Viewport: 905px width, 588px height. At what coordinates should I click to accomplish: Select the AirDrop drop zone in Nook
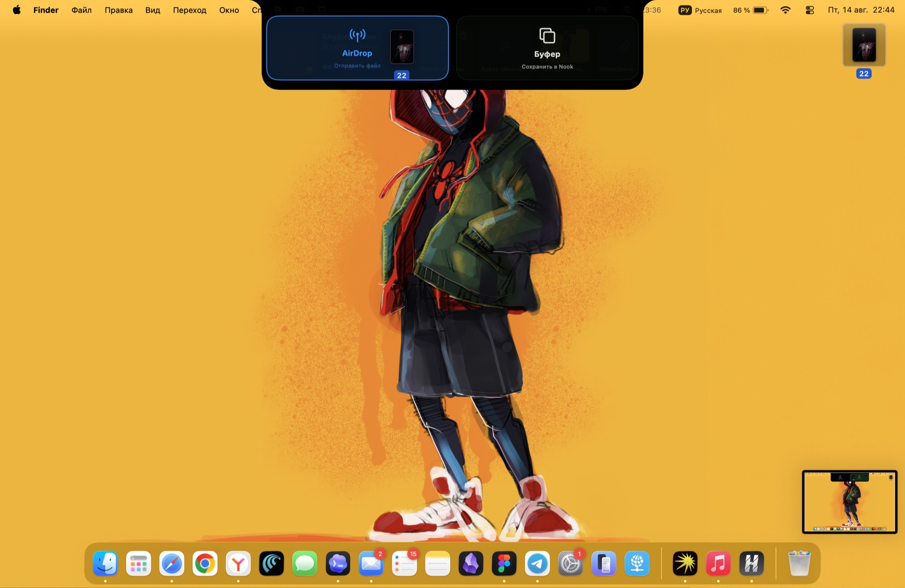pyautogui.click(x=357, y=48)
